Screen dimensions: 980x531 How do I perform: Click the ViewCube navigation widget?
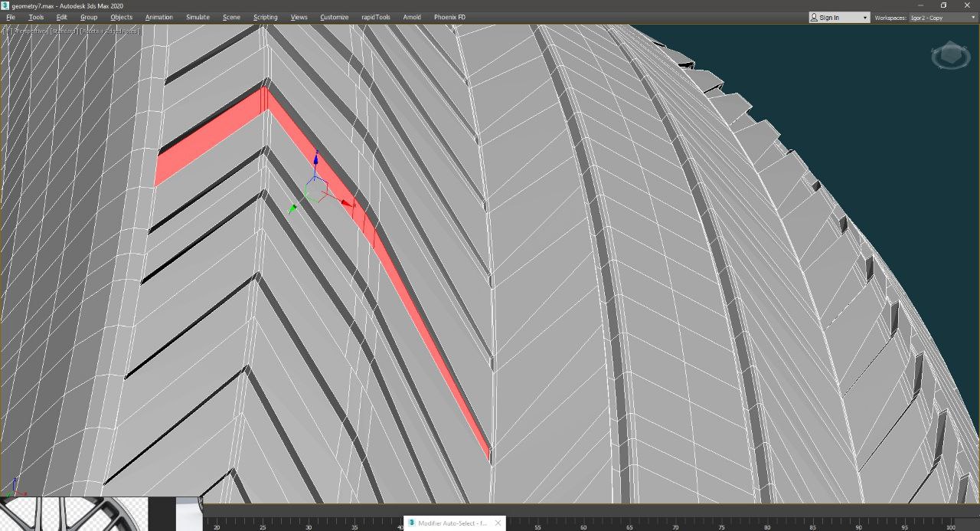(950, 56)
